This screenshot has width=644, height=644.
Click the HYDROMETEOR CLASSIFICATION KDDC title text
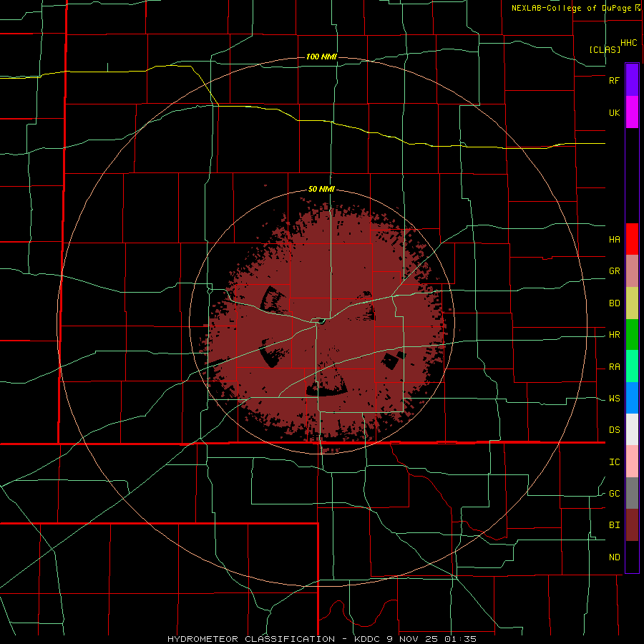[x=321, y=639]
